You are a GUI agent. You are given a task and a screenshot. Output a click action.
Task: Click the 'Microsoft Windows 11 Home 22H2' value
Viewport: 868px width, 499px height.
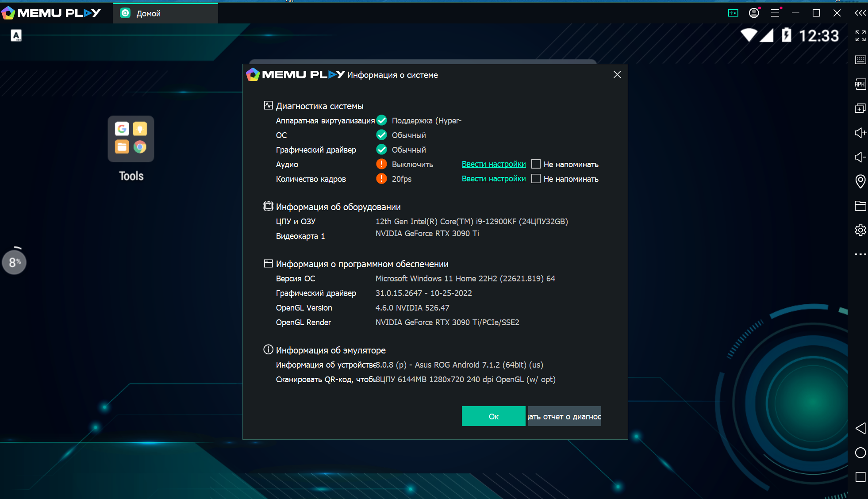[x=465, y=279]
